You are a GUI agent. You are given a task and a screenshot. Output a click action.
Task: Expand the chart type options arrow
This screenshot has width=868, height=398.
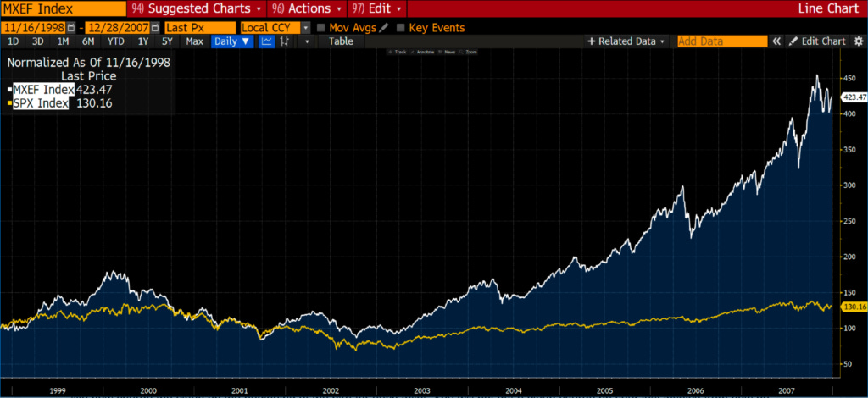[x=307, y=41]
